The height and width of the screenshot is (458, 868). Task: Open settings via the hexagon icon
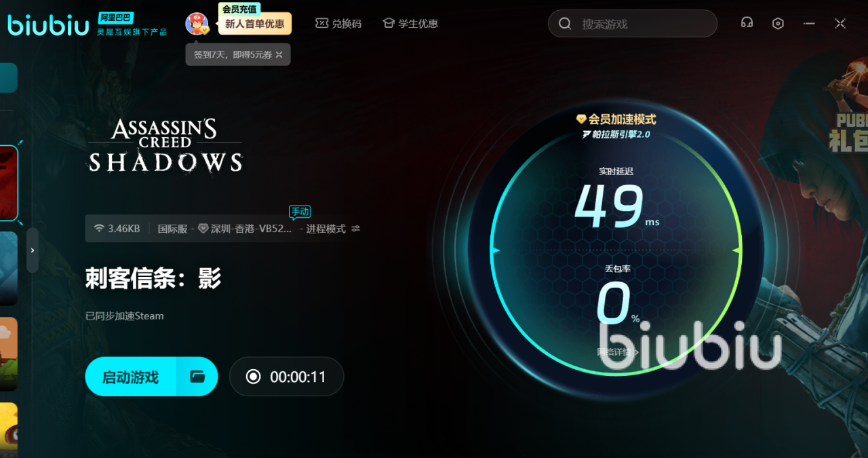pyautogui.click(x=778, y=23)
